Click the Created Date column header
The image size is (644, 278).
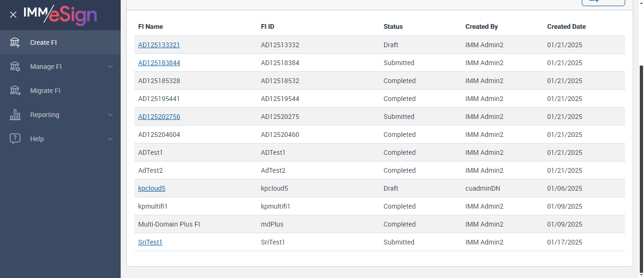point(566,26)
